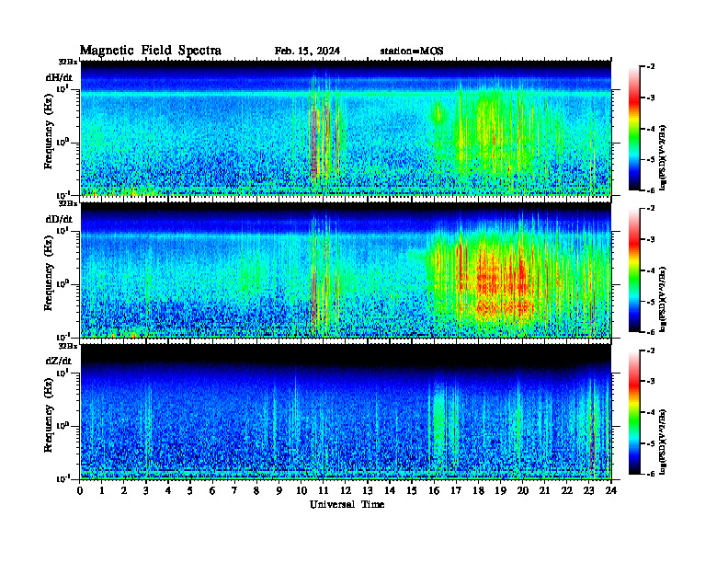Select the "Feb. 15, 2024" date label

coord(307,52)
